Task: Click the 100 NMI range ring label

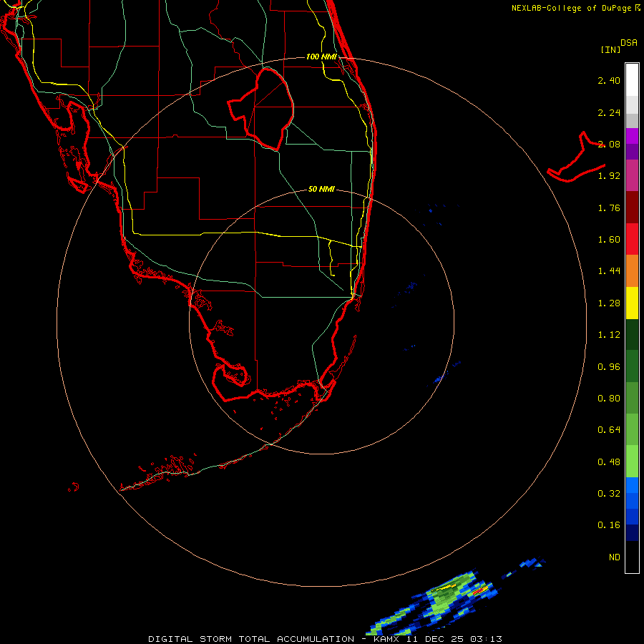Action: point(321,57)
